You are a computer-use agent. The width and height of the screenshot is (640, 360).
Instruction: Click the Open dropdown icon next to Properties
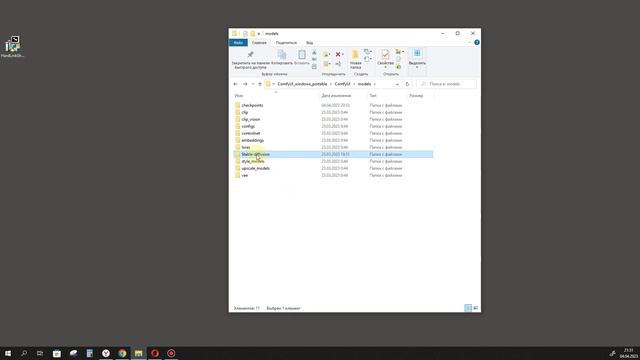coord(399,52)
